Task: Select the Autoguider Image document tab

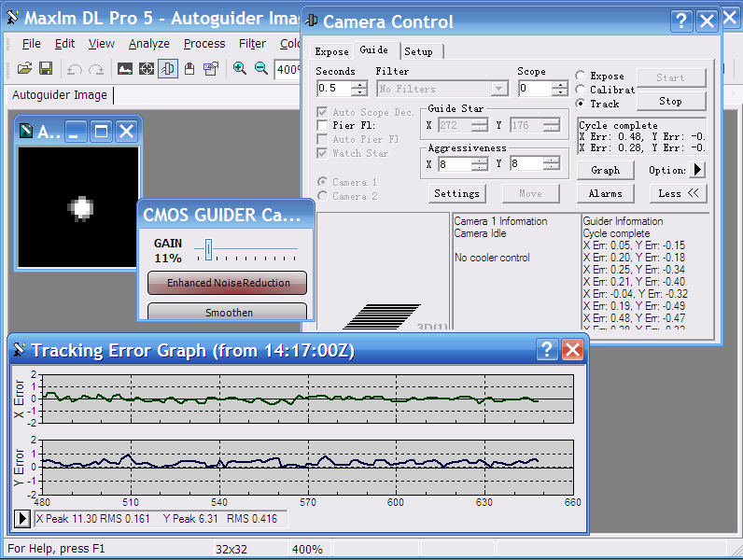Action: tap(60, 95)
